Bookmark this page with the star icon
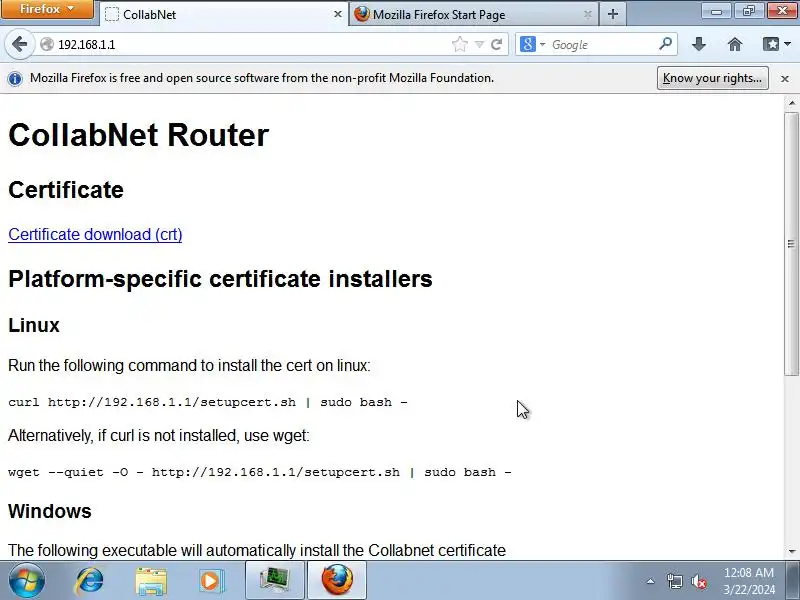Viewport: 800px width, 600px height. tap(460, 44)
